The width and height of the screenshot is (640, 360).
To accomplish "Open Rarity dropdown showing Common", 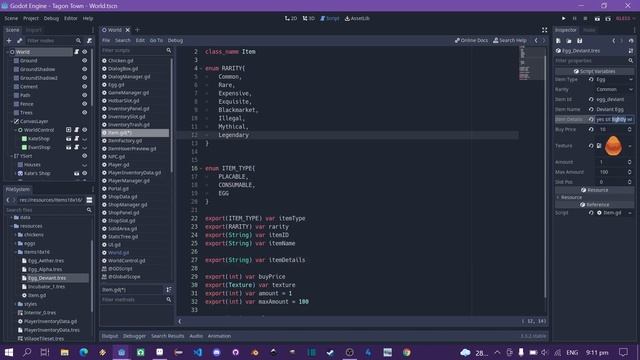I will pyautogui.click(x=614, y=89).
